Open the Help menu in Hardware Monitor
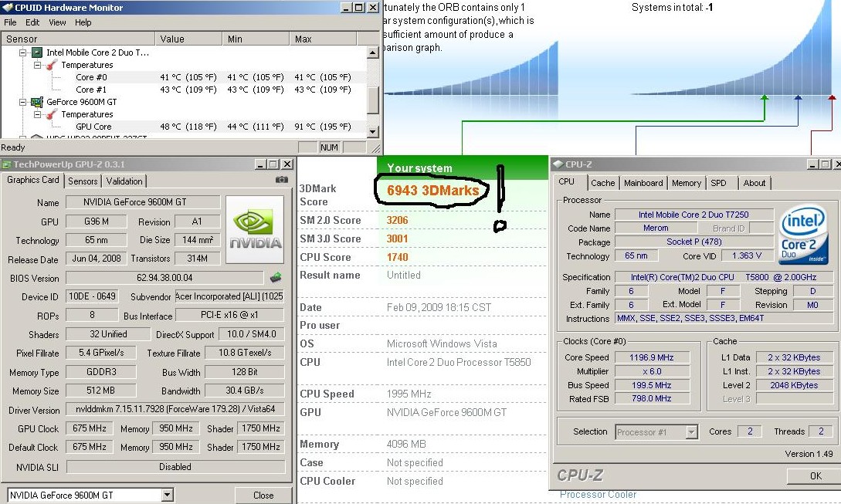Image resolution: width=841 pixels, height=504 pixels. tap(83, 22)
